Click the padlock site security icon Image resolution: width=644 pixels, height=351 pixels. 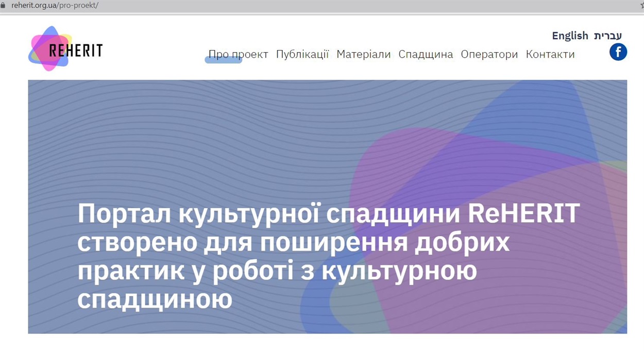3,5
